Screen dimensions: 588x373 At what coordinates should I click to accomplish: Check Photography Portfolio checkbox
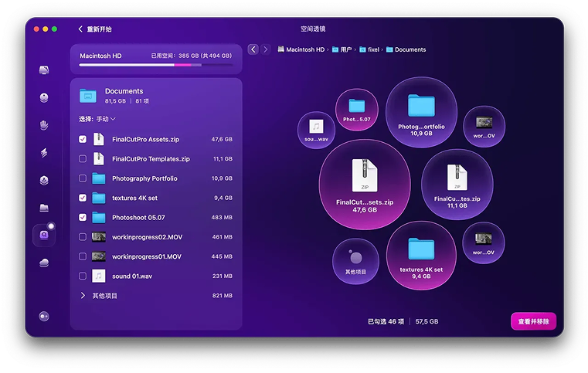pos(83,178)
